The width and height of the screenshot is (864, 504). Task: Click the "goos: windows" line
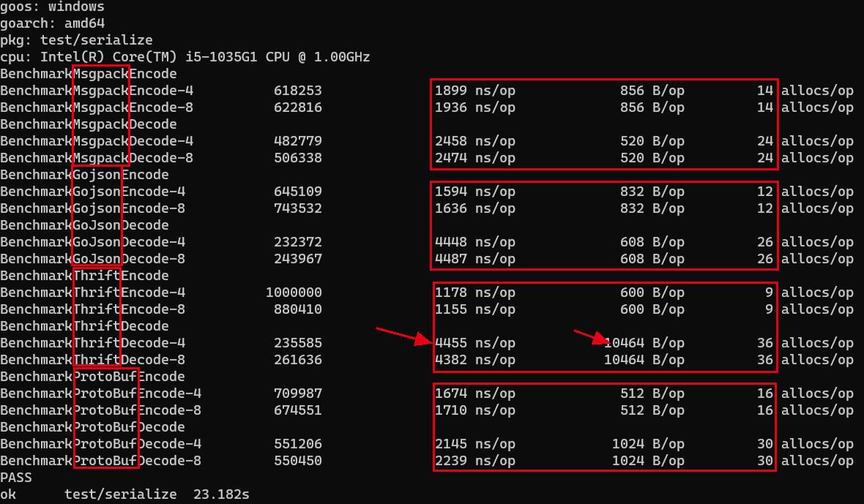[52, 7]
